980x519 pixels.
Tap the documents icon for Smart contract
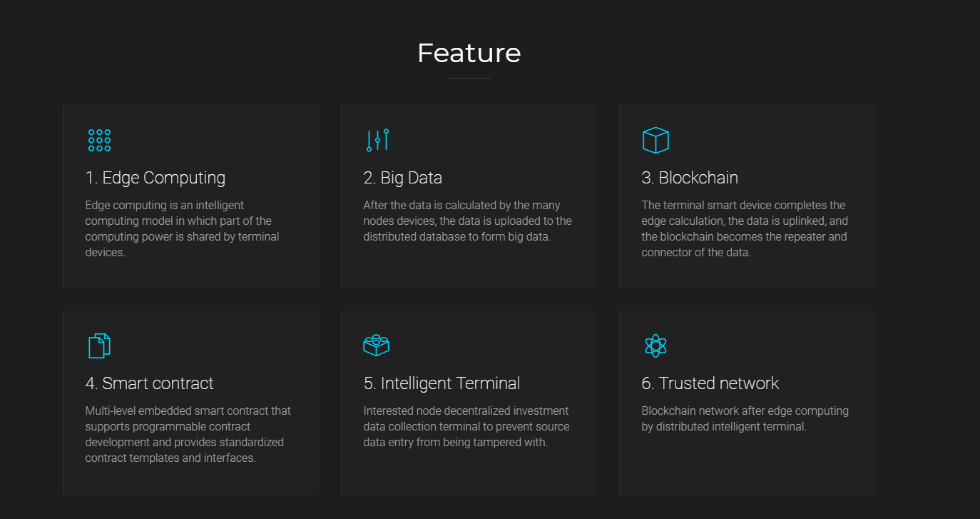click(x=99, y=346)
